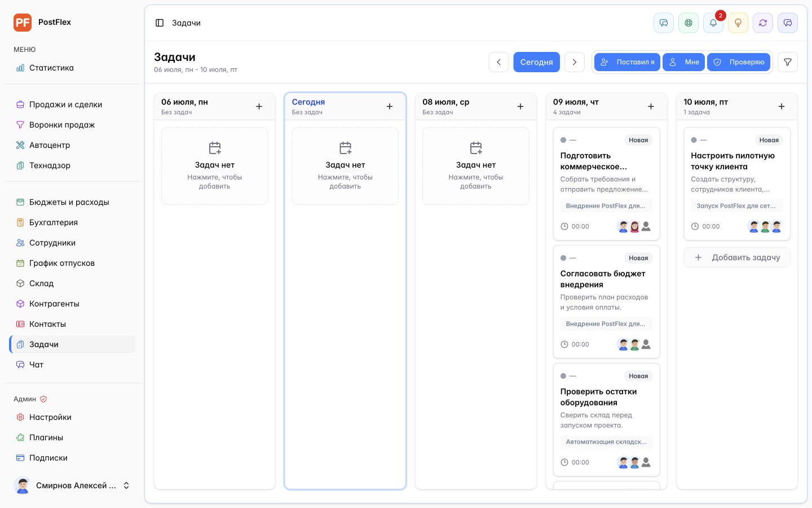Open the teal chat icon in header

[664, 23]
